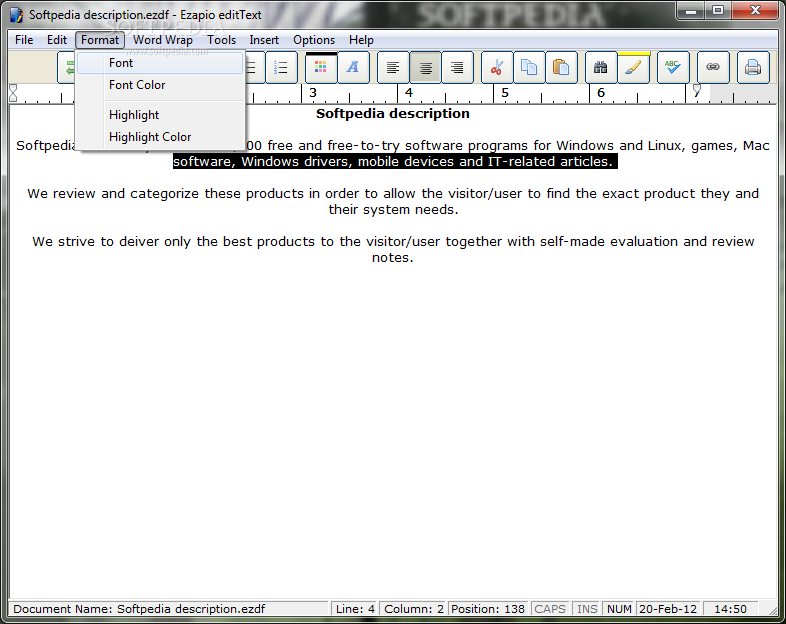The width and height of the screenshot is (786, 624).
Task: Choose Font from the Format menu
Action: point(160,63)
